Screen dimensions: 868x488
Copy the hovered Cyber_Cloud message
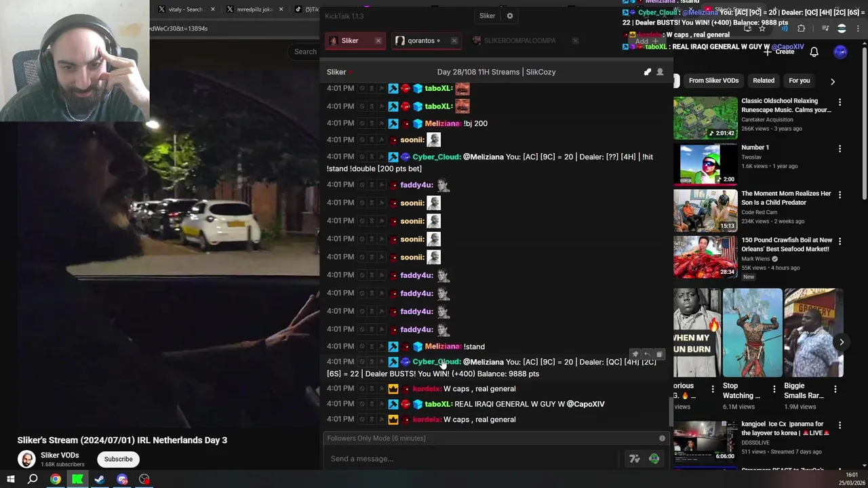click(658, 354)
